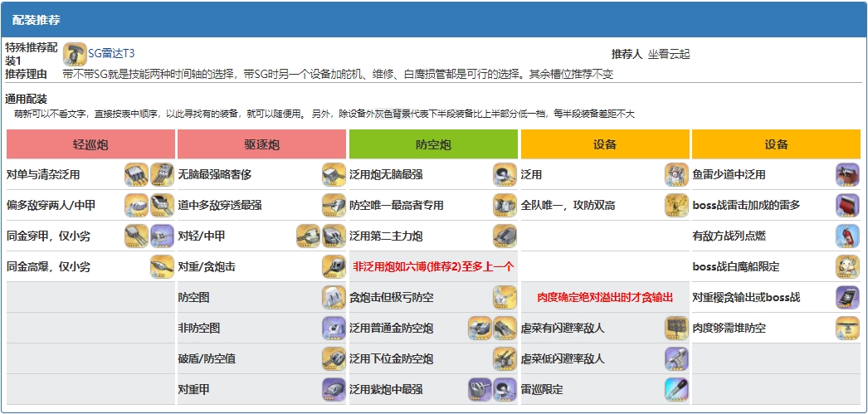Screen dimensions: 868x414
Task: Open the purple plate icon for 对重樱贪输出或boss战
Action: [847, 297]
